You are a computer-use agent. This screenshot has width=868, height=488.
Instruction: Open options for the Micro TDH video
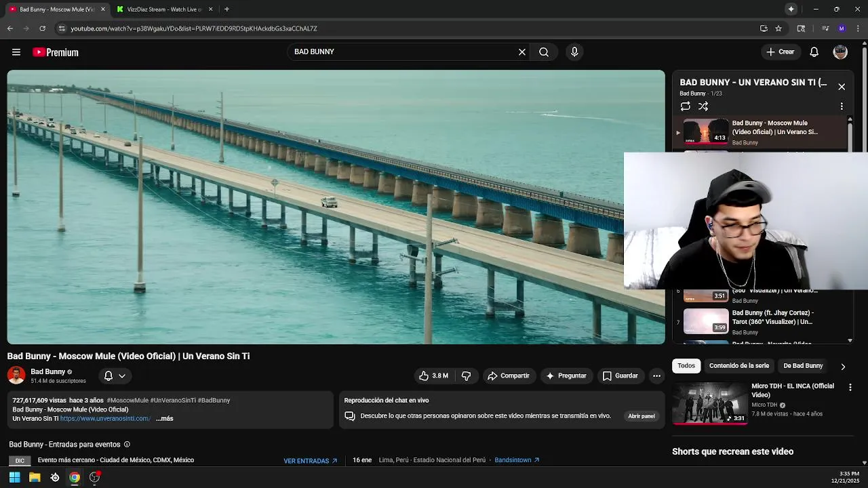[x=850, y=387]
